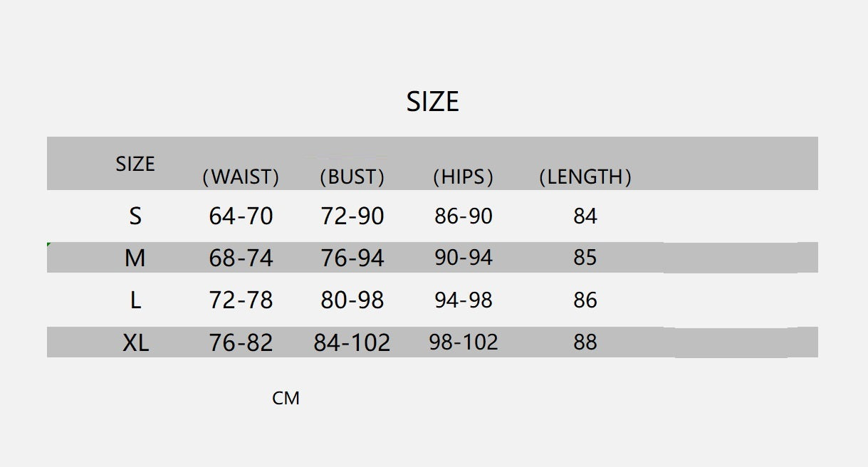Click the 64-70 waist value
868x467 pixels.
241,216
